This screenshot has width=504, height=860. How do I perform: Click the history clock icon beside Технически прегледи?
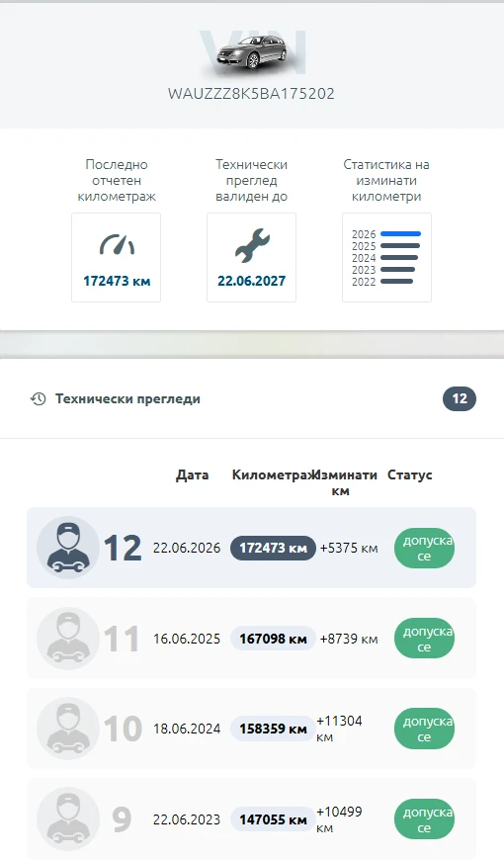point(38,398)
